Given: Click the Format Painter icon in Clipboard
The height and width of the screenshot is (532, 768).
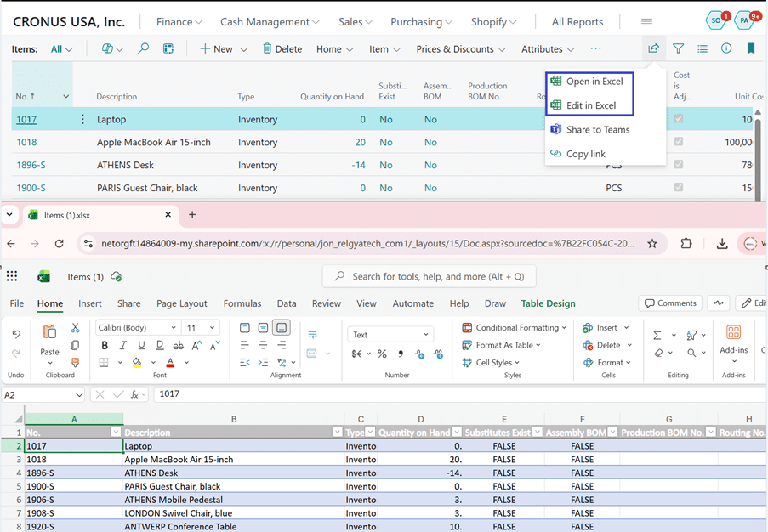Looking at the screenshot, I should pyautogui.click(x=75, y=363).
